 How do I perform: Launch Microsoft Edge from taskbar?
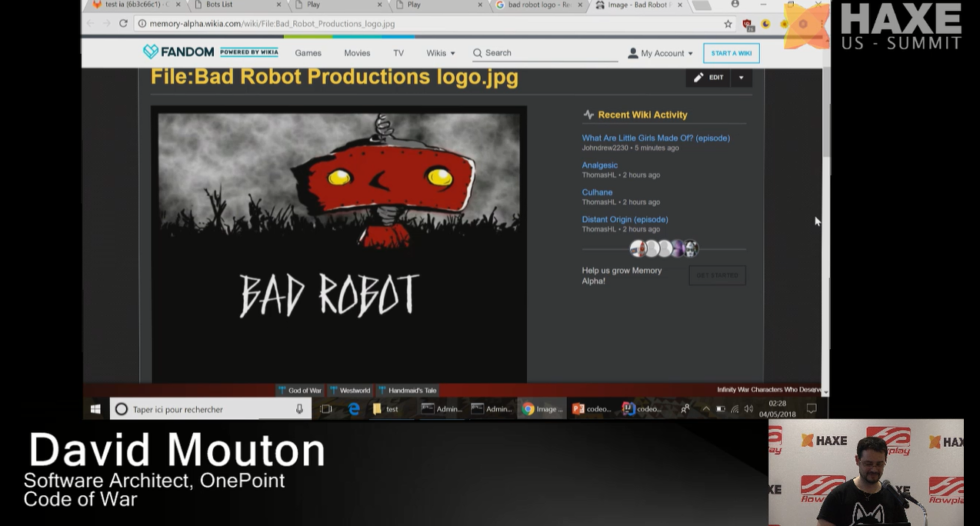click(354, 409)
